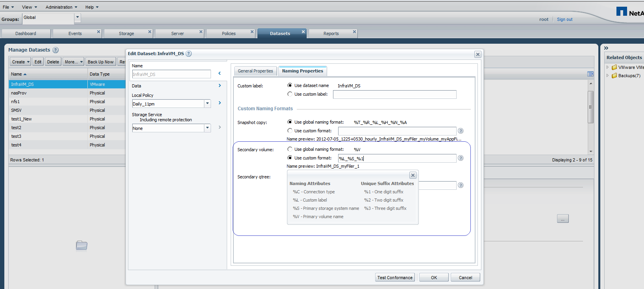This screenshot has width=644, height=289.
Task: Click the Sign out link
Action: (564, 19)
